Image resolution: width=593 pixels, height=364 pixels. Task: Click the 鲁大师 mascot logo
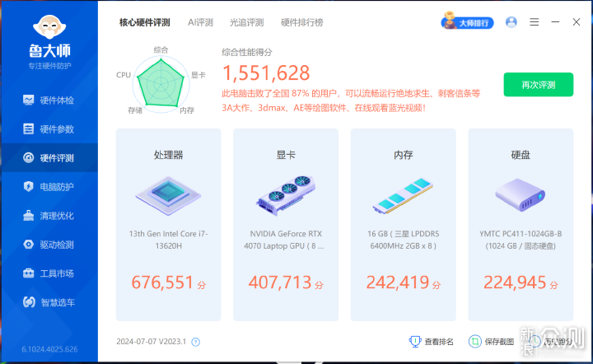[x=49, y=27]
